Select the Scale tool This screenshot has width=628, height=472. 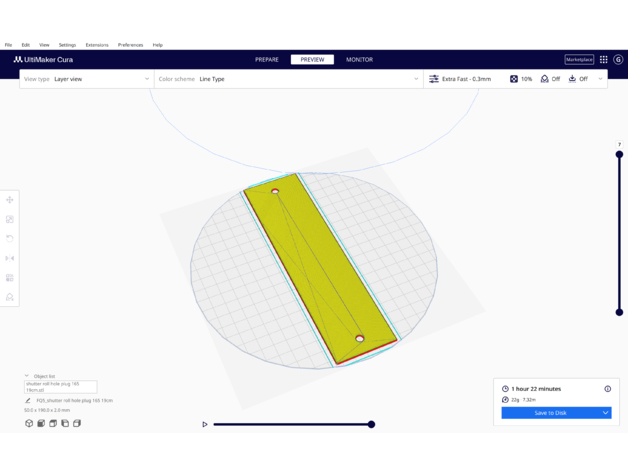10,219
